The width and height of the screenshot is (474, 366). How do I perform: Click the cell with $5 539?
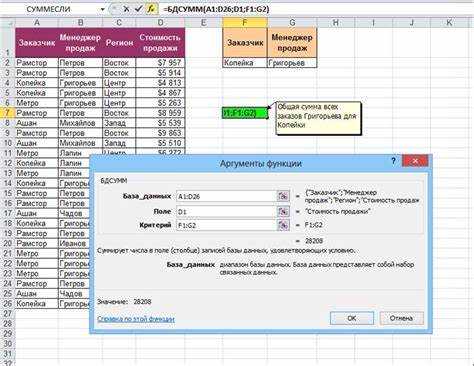pos(160,123)
